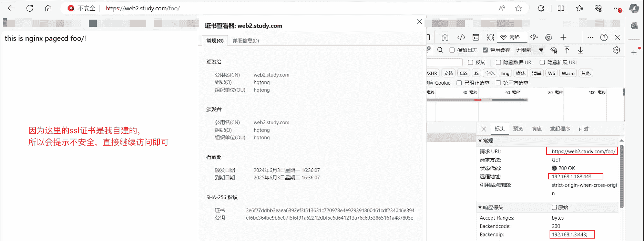Check 隐藏扩展 URL option
Image resolution: width=644 pixels, height=241 pixels.
[x=542, y=62]
